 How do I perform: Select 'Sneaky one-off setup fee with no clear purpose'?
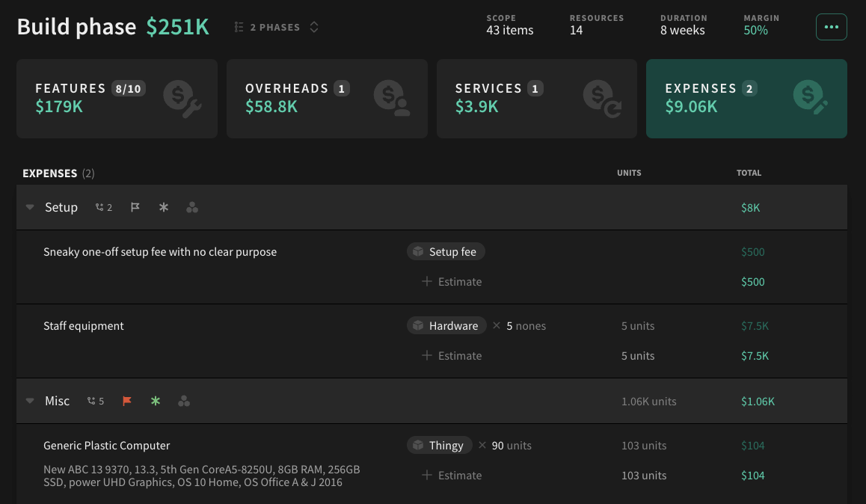coord(160,252)
